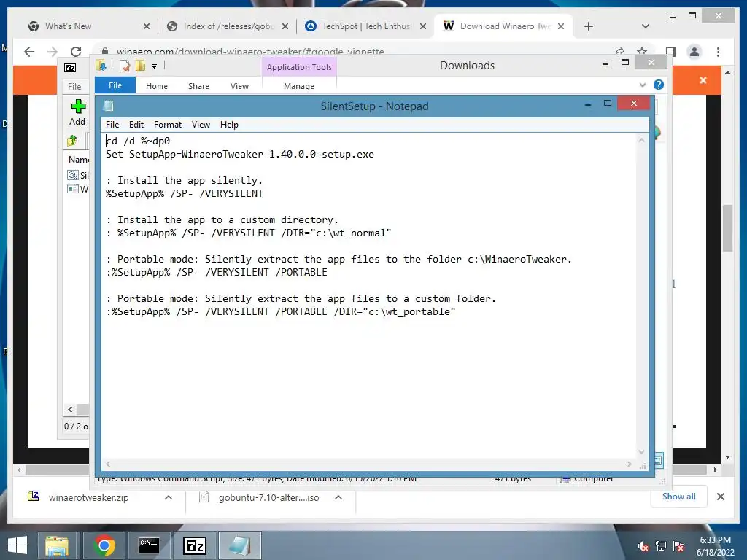Click the '%SetupApp% /SP- /VERYSILENT' line
Image resolution: width=747 pixels, height=560 pixels.
coord(185,193)
